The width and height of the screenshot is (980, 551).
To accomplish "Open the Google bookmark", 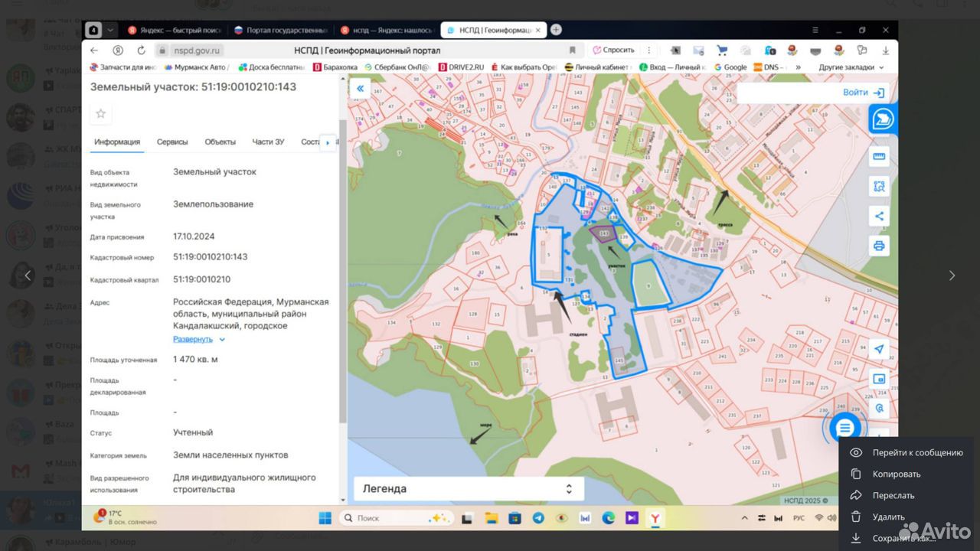I will coord(730,67).
